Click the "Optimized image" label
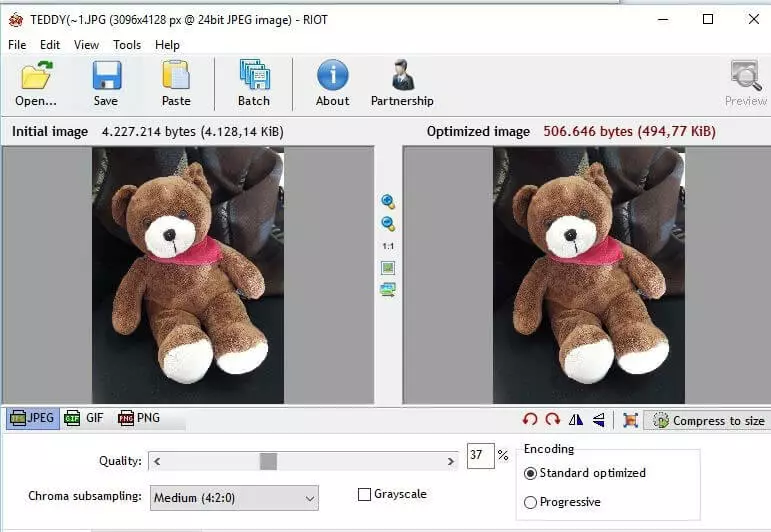This screenshot has height=532, width=771. [x=478, y=132]
